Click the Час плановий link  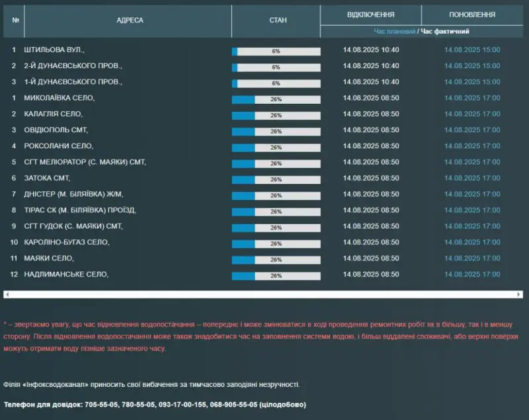394,31
